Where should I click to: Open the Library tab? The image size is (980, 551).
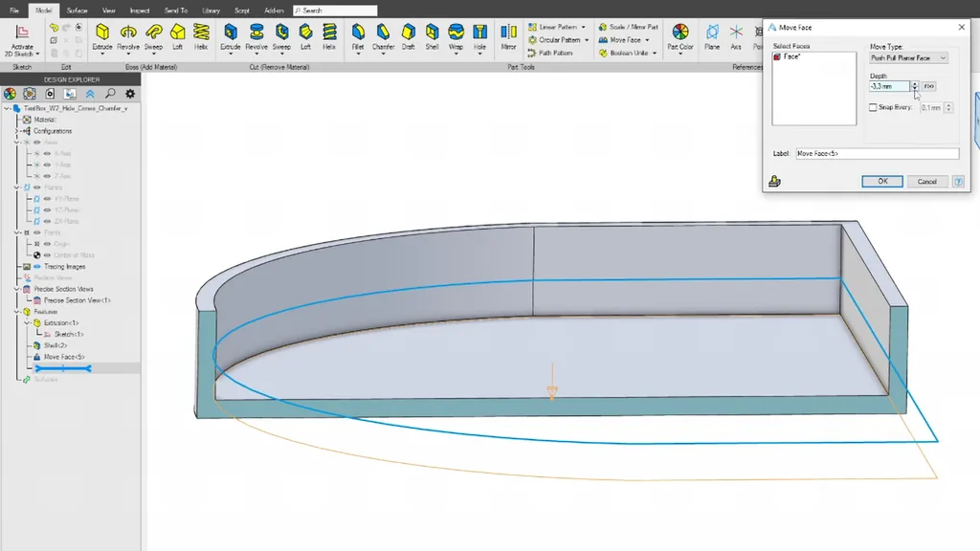(x=211, y=11)
